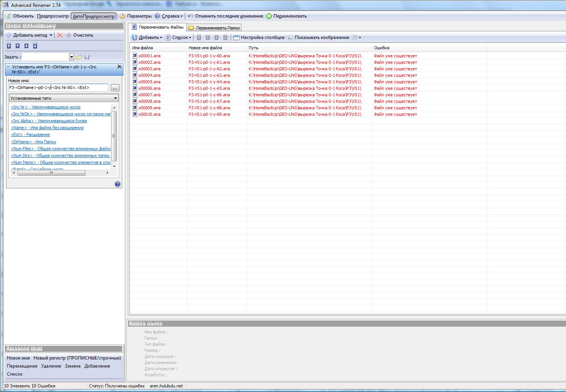Click the save preset floppy icon
This screenshot has height=392, width=566.
pyautogui.click(x=87, y=57)
